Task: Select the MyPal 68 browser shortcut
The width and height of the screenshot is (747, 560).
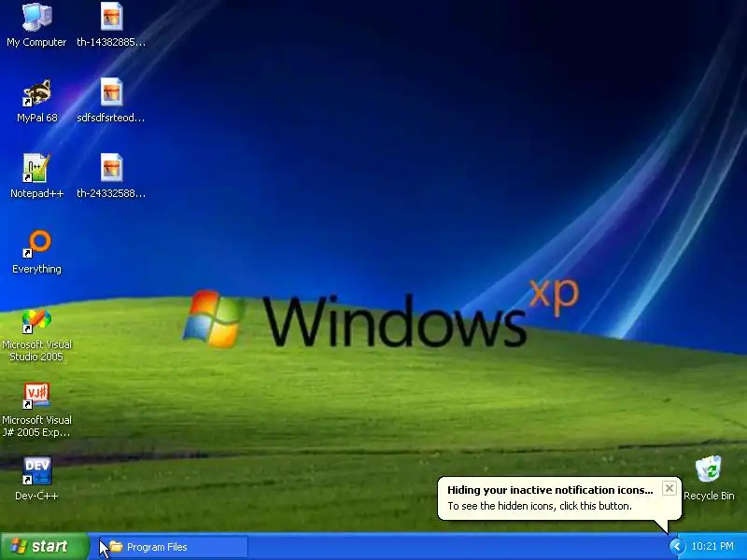Action: (x=36, y=101)
